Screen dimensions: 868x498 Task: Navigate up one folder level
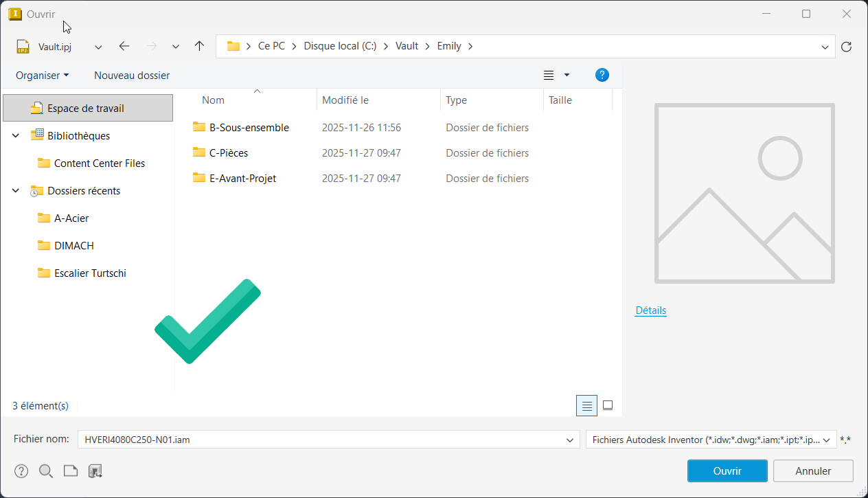pyautogui.click(x=199, y=47)
